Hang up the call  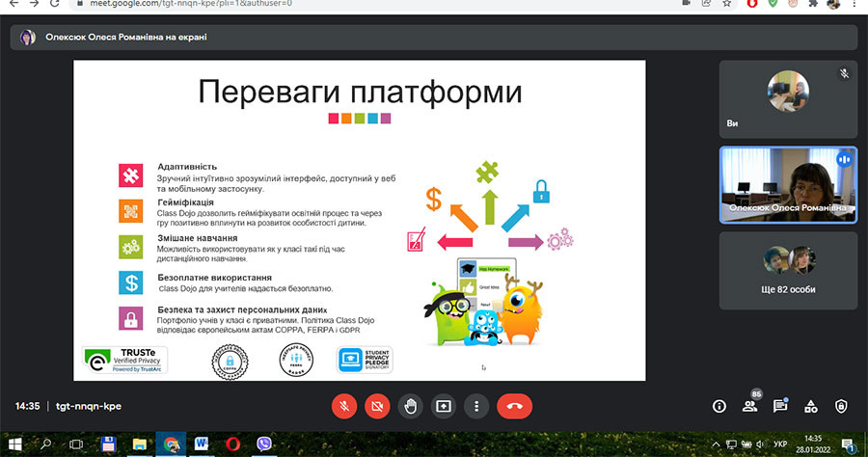pos(514,406)
